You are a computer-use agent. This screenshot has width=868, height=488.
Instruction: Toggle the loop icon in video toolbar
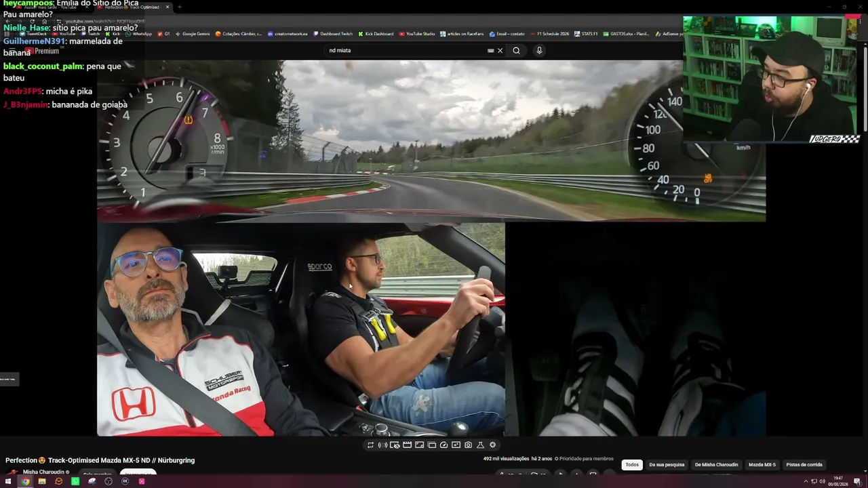tap(370, 445)
